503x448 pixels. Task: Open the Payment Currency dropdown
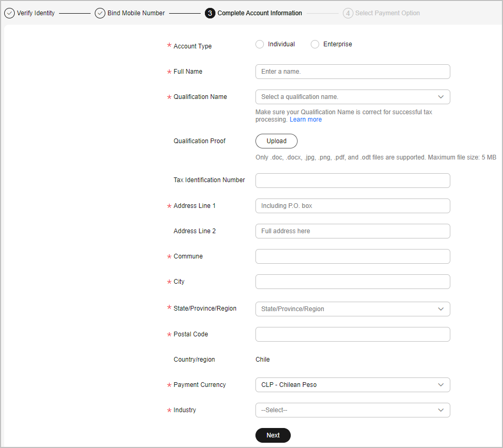click(352, 385)
